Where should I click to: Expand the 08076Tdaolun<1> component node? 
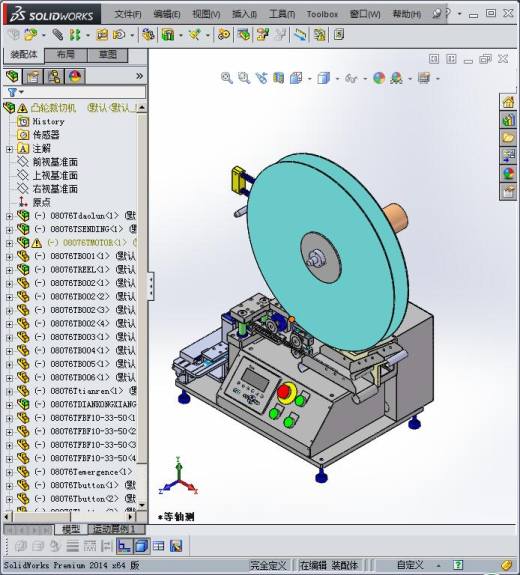click(10, 216)
